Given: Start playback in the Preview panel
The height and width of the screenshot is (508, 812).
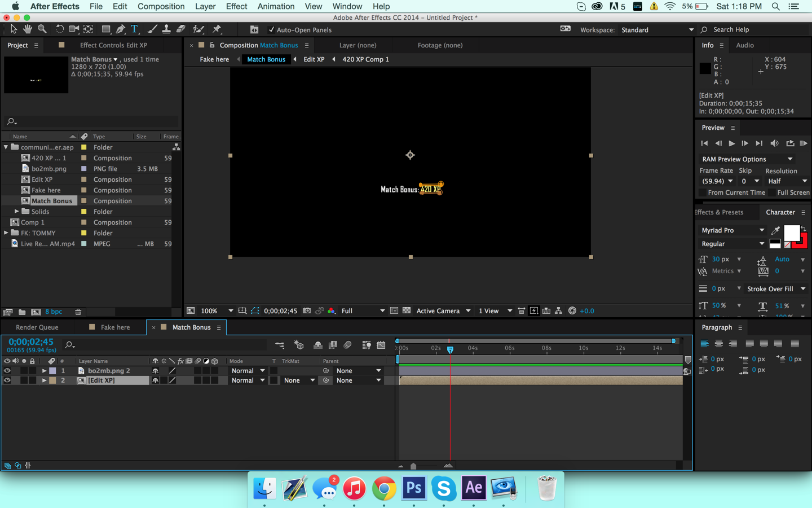Looking at the screenshot, I should coord(731,143).
